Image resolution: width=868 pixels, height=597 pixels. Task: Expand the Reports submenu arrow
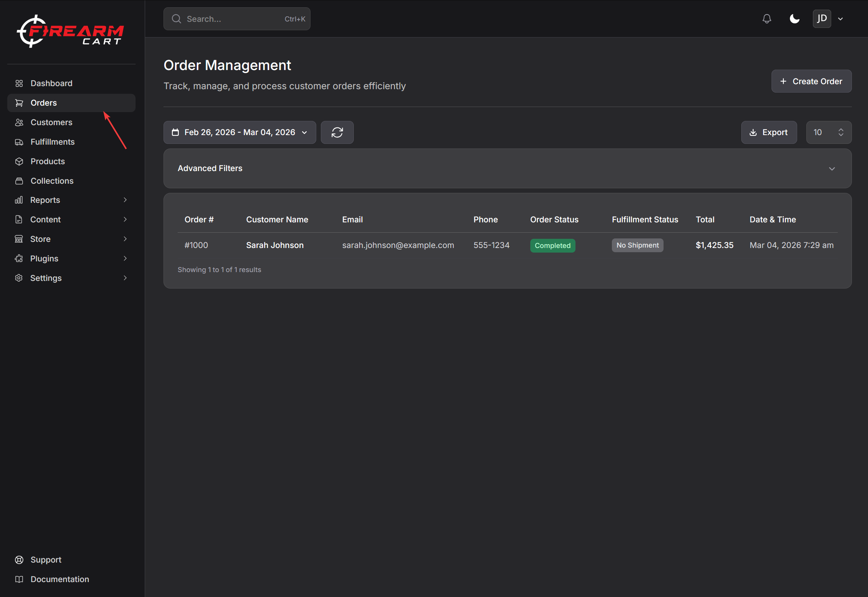[125, 200]
